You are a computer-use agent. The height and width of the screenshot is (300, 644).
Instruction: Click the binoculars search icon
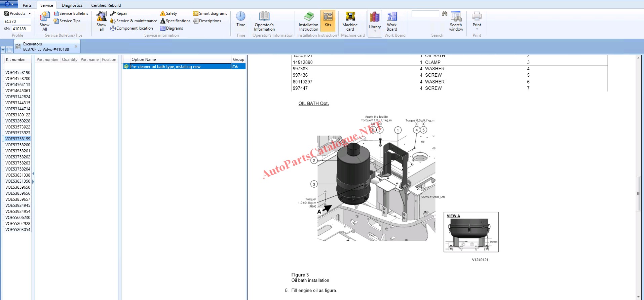coord(445,14)
